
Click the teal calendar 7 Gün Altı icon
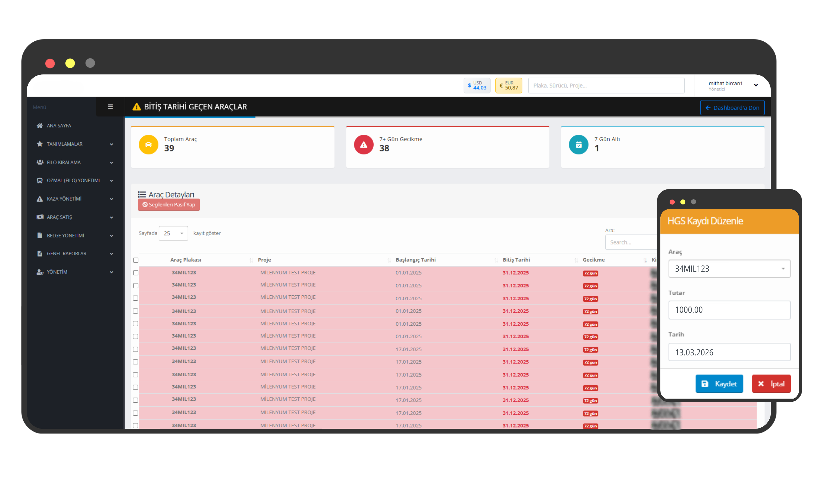coord(578,144)
